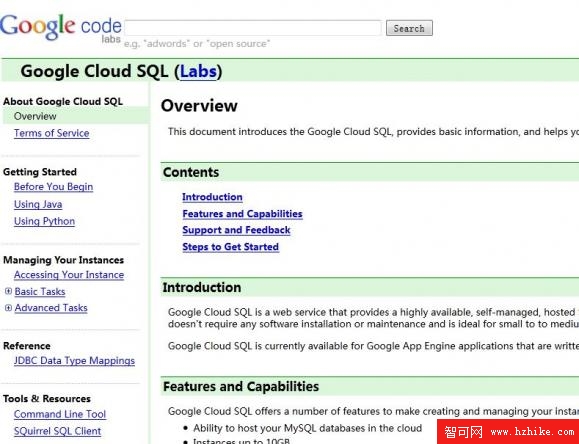Open the SQuirrel SQL Client page
This screenshot has width=579, height=444.
tap(57, 431)
